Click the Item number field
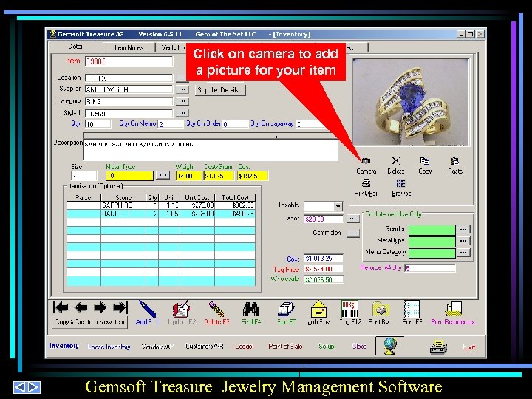 pos(129,61)
